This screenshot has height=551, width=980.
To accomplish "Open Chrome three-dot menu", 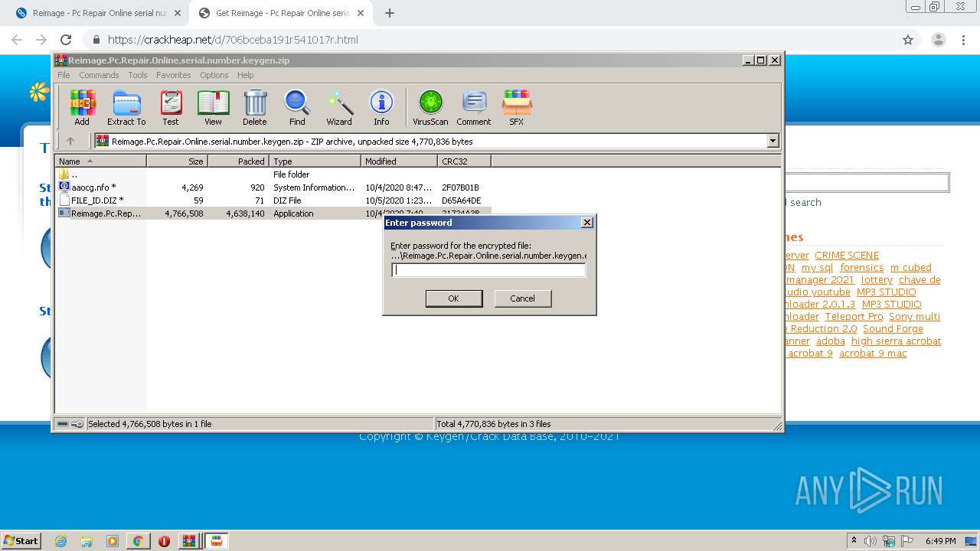I will (x=964, y=40).
